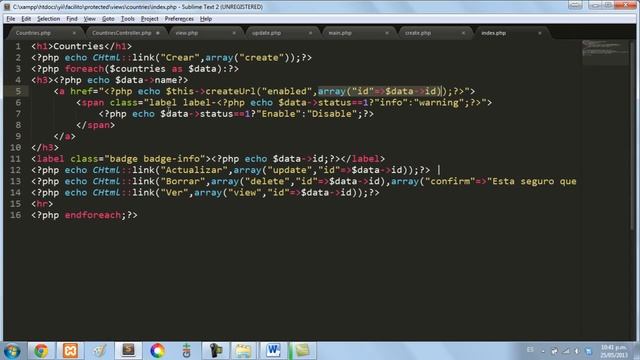Open the sticky notes taskbar icon
The width and height of the screenshot is (640, 360).
(302, 351)
